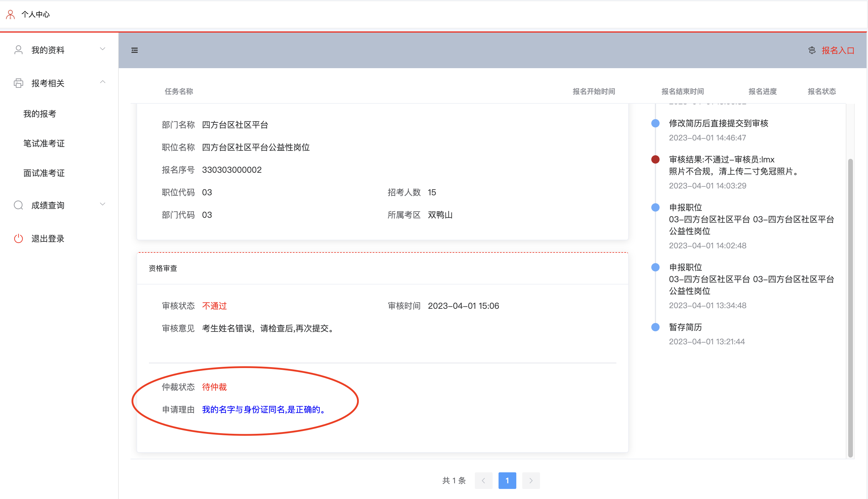Click the 修改简历后直接提交到审核 timeline dot
Image resolution: width=868 pixels, height=499 pixels.
click(655, 123)
